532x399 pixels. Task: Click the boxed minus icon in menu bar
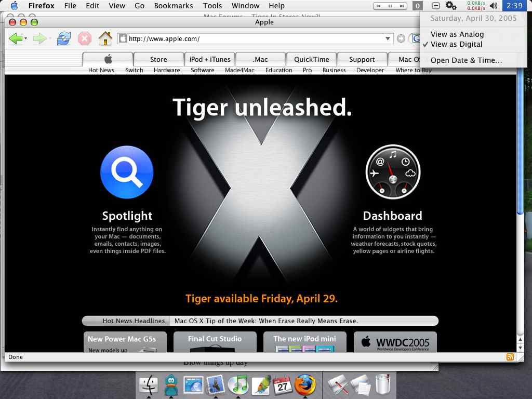(436, 6)
